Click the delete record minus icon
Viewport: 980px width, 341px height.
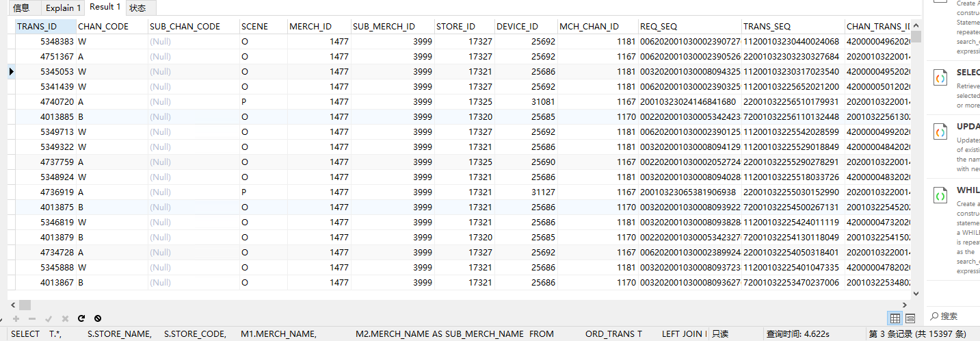pyautogui.click(x=32, y=318)
